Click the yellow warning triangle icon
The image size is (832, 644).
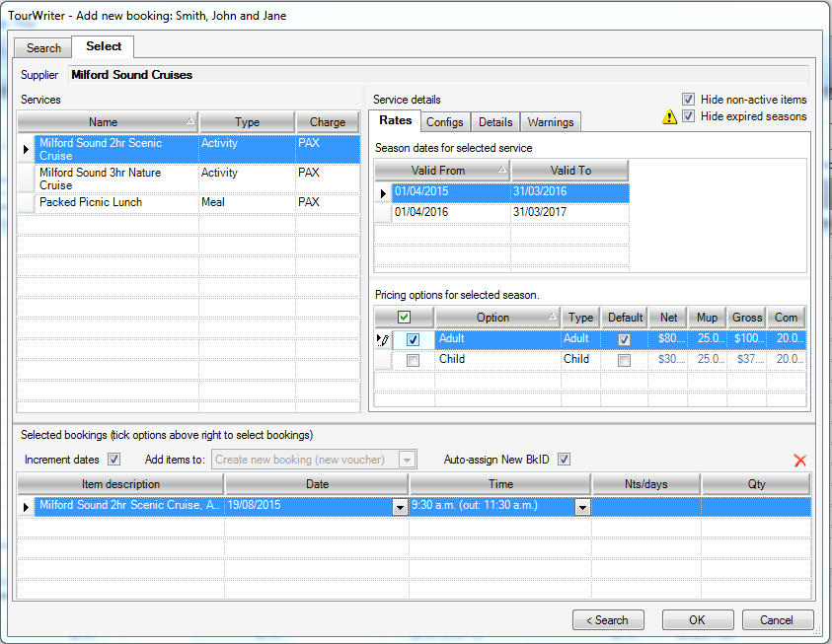click(669, 116)
